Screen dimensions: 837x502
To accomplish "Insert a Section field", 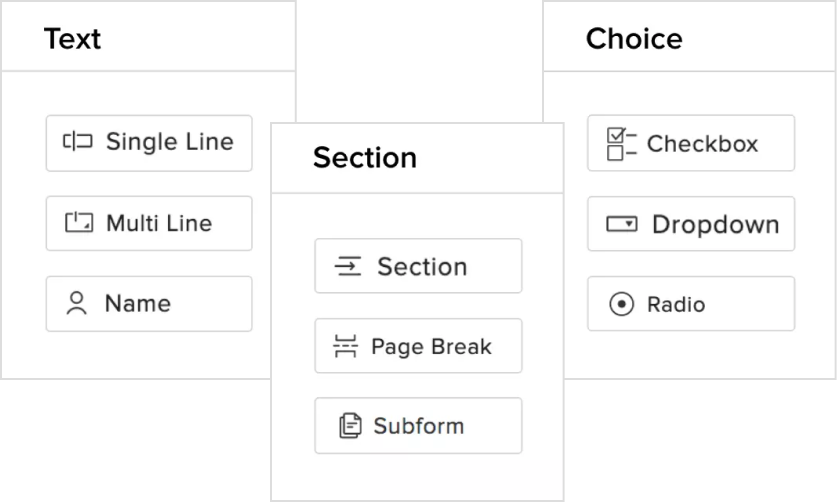I will click(x=418, y=266).
